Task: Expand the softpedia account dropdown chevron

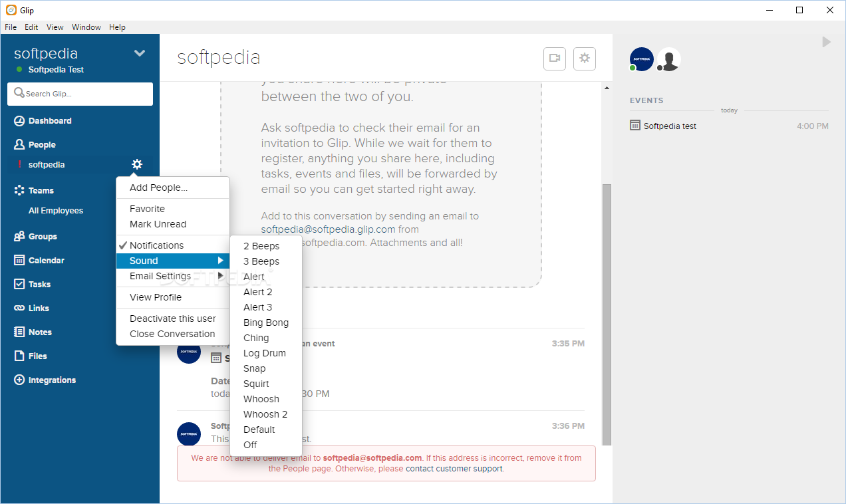Action: click(140, 53)
